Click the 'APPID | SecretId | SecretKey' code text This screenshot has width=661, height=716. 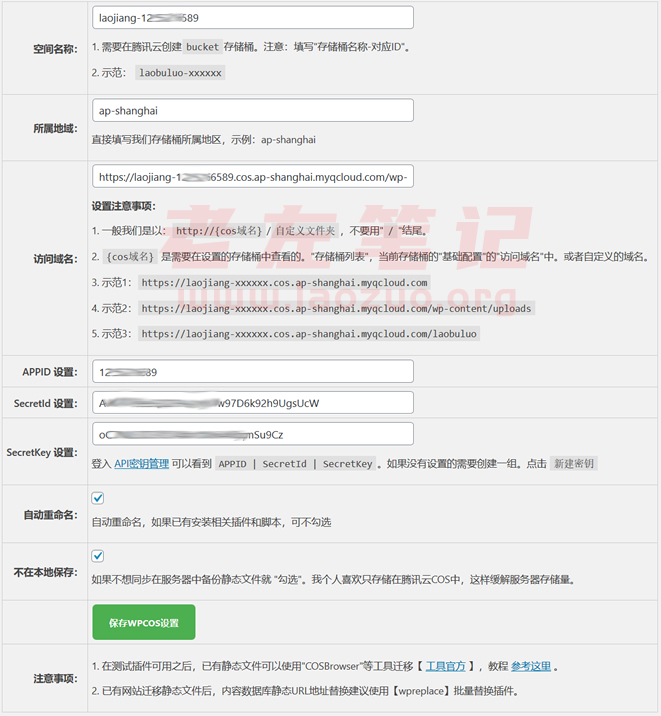click(297, 464)
